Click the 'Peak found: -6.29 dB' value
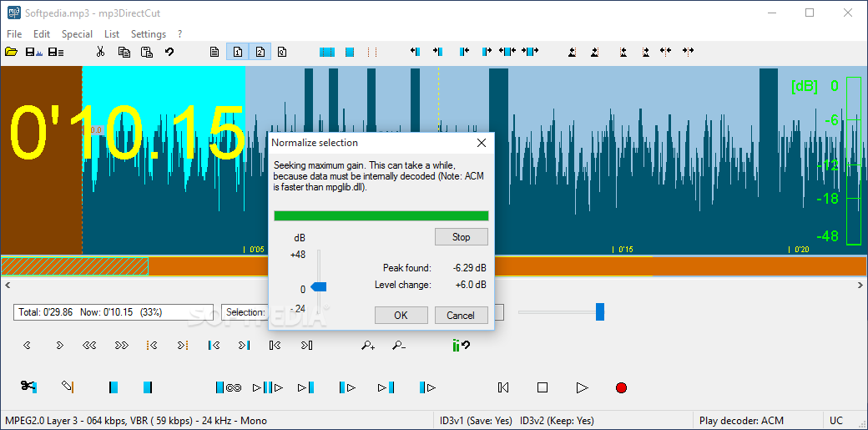The height and width of the screenshot is (430, 868). coord(469,268)
